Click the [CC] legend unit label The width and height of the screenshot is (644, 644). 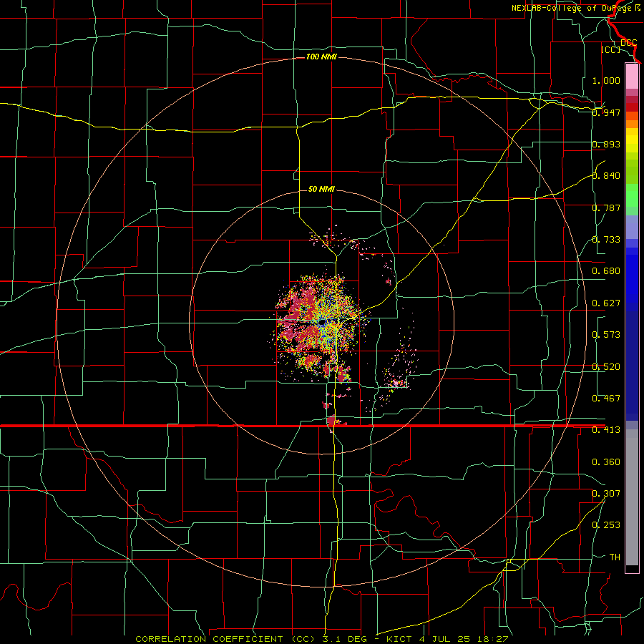pos(610,49)
